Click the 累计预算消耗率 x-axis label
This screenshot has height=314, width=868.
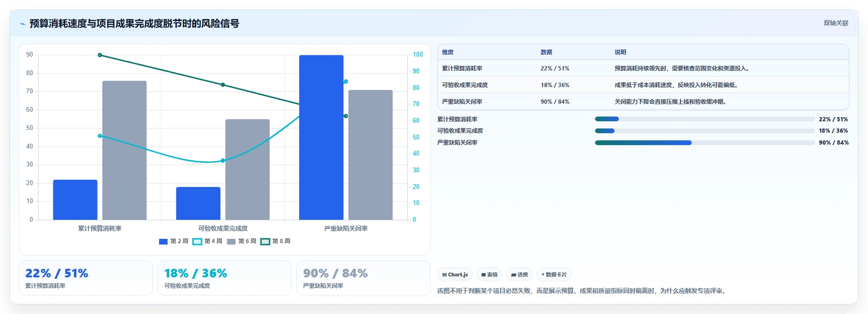tap(100, 228)
